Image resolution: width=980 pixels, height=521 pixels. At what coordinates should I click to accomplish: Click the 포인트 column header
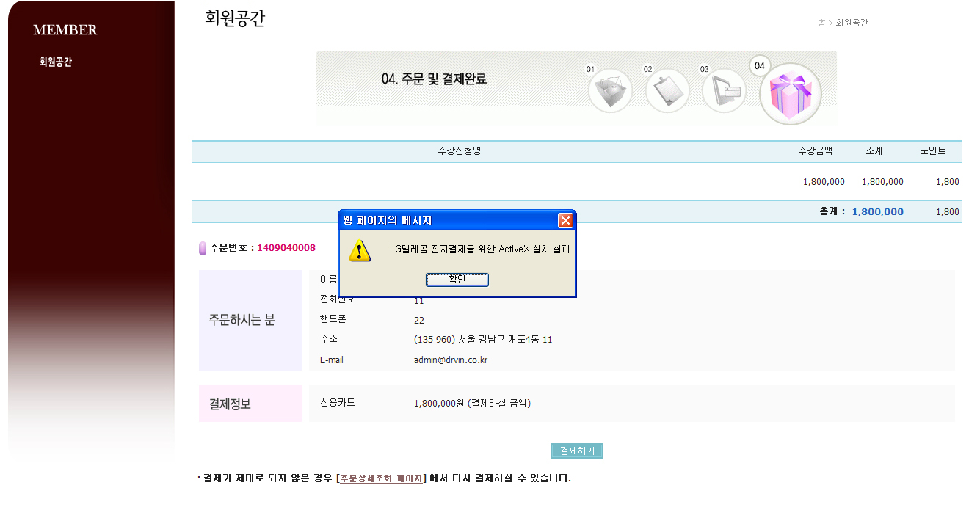click(933, 151)
